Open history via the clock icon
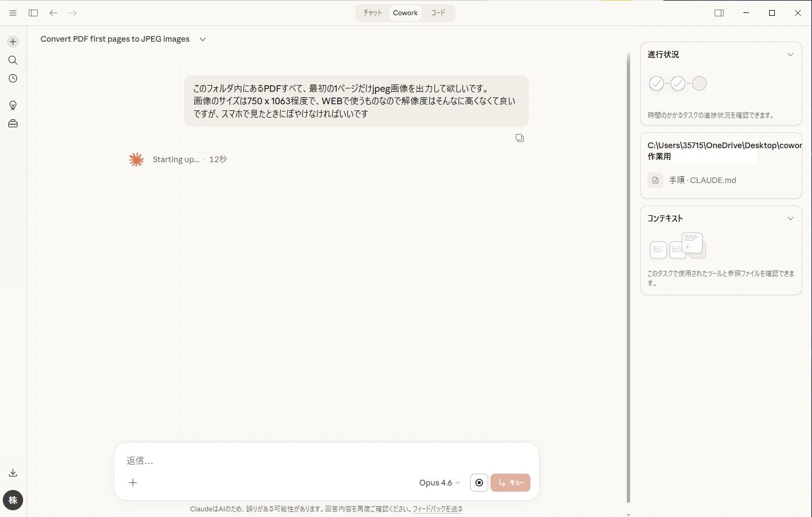812x517 pixels. pyautogui.click(x=13, y=79)
